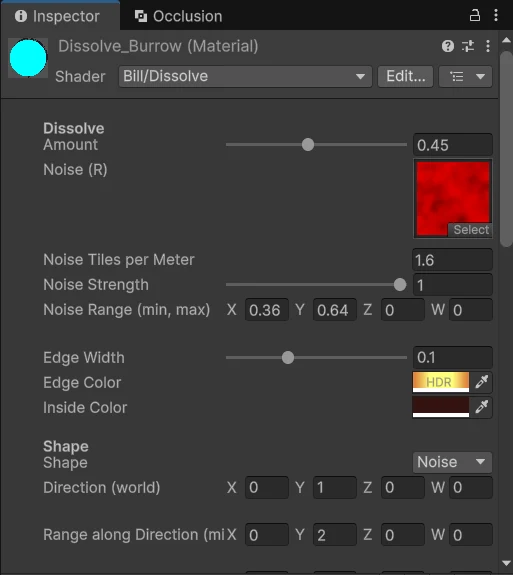
Task: Click the cyan material preview sphere
Action: pos(28,58)
